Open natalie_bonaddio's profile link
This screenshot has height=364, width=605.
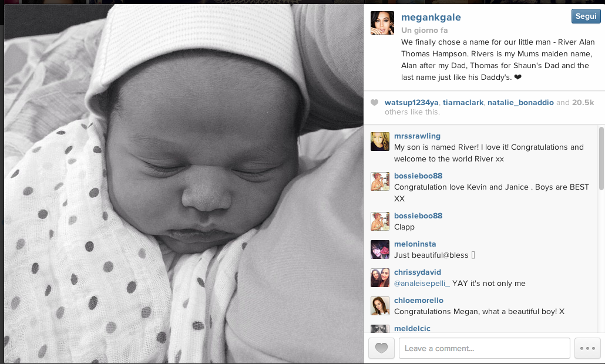point(520,103)
